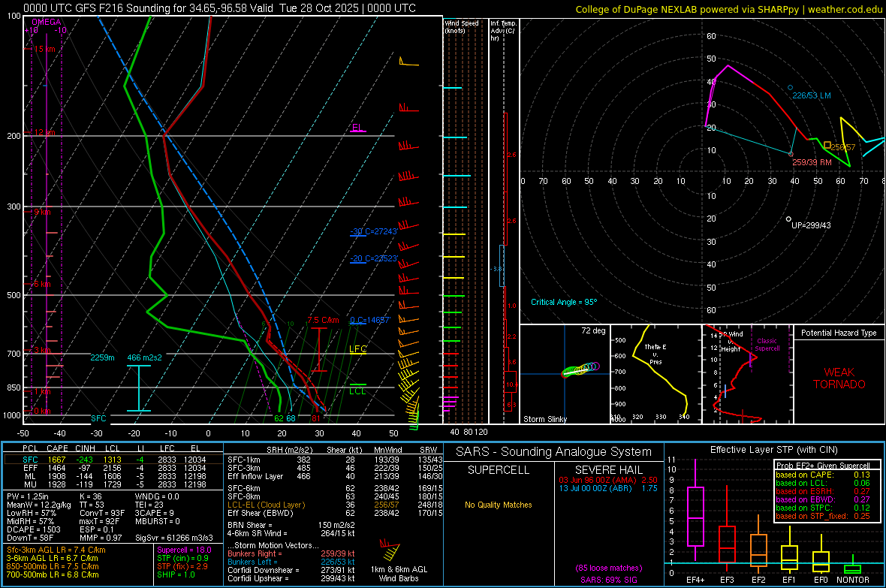Click the 'SigSvr = 61266 m3/s3' value
886x588 pixels.
(x=174, y=538)
